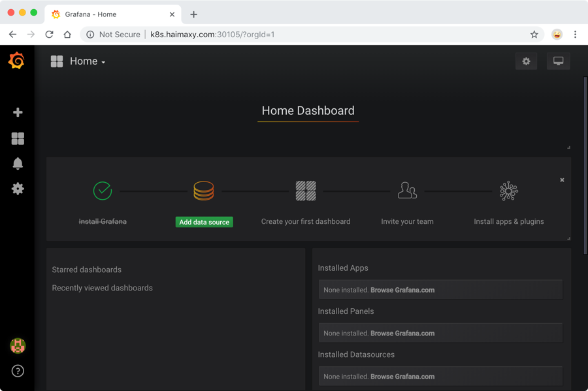Open the Alerting bell icon
Viewport: 588px width, 391px height.
tap(18, 164)
